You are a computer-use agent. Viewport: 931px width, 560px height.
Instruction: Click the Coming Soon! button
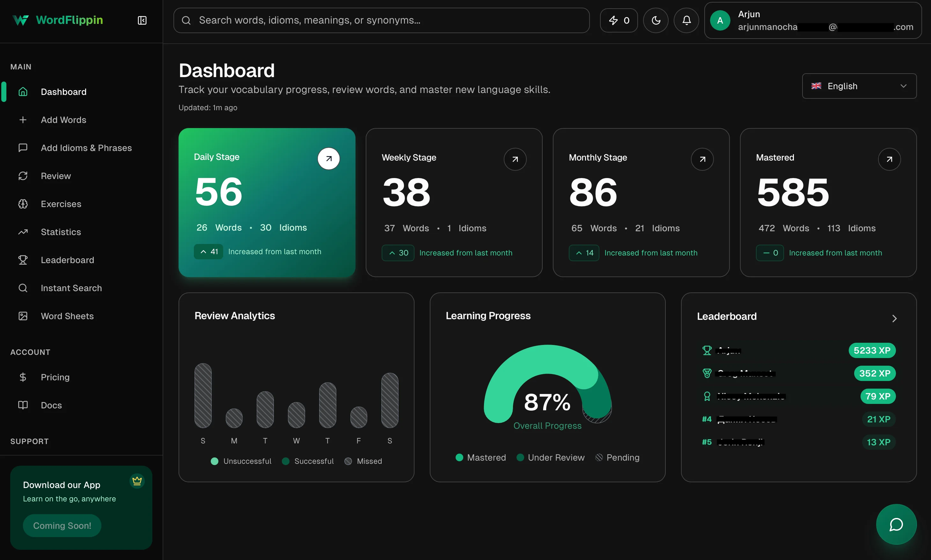pos(62,525)
